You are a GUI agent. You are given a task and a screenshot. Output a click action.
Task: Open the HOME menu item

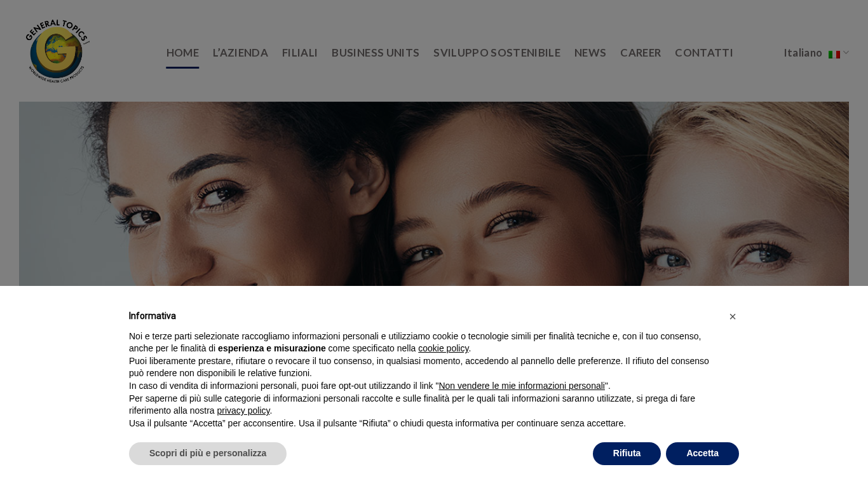182,53
